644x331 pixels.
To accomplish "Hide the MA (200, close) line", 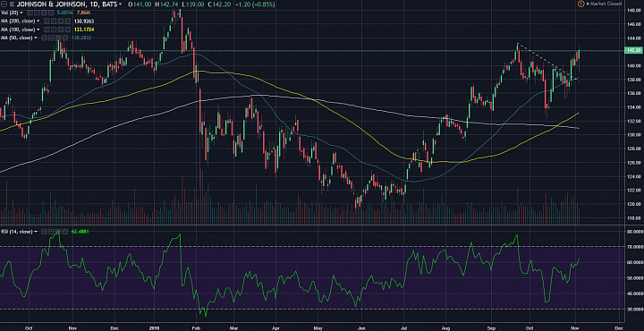I will 47,21.
